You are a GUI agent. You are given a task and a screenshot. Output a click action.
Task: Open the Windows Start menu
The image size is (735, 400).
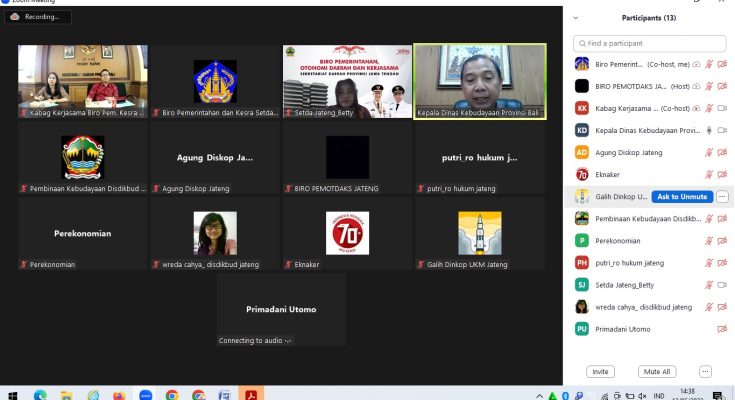click(x=13, y=394)
